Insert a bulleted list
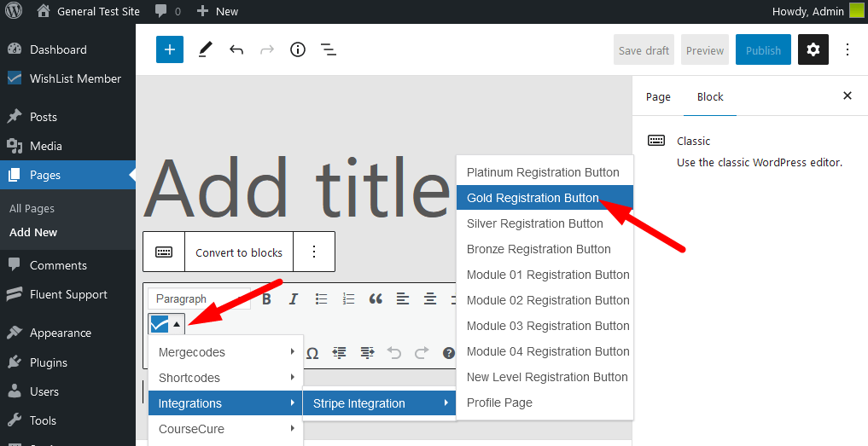Viewport: 868px width, 446px height. tap(321, 299)
